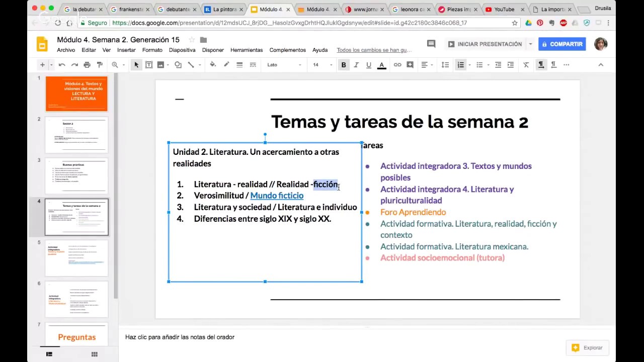This screenshot has width=644, height=362.
Task: Open the more toolbar options ellipsis
Action: pyautogui.click(x=566, y=65)
